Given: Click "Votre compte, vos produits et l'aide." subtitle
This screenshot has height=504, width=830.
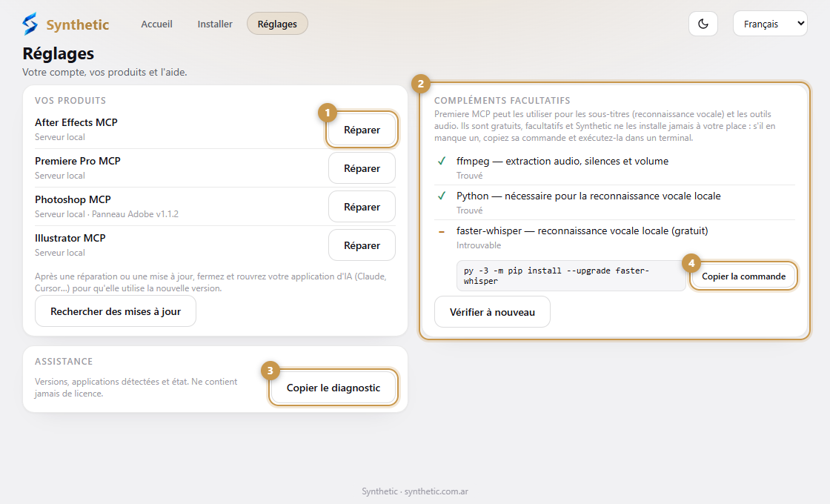Looking at the screenshot, I should (x=104, y=72).
